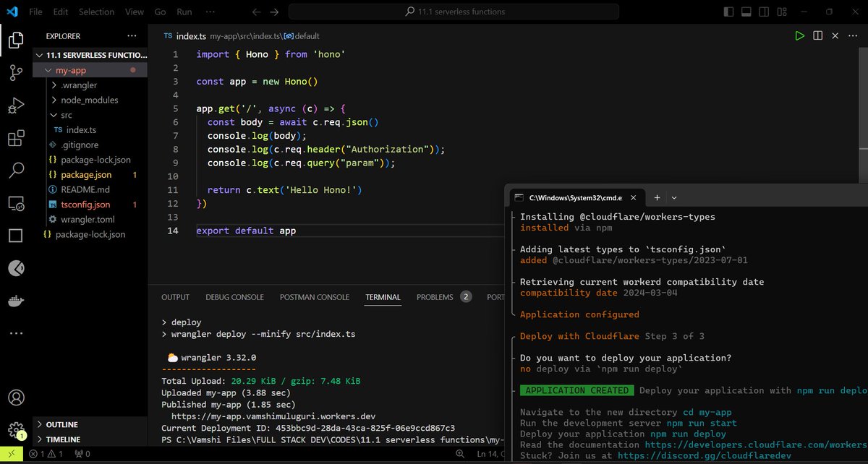
Task: Click the green Run code button
Action: tap(799, 35)
